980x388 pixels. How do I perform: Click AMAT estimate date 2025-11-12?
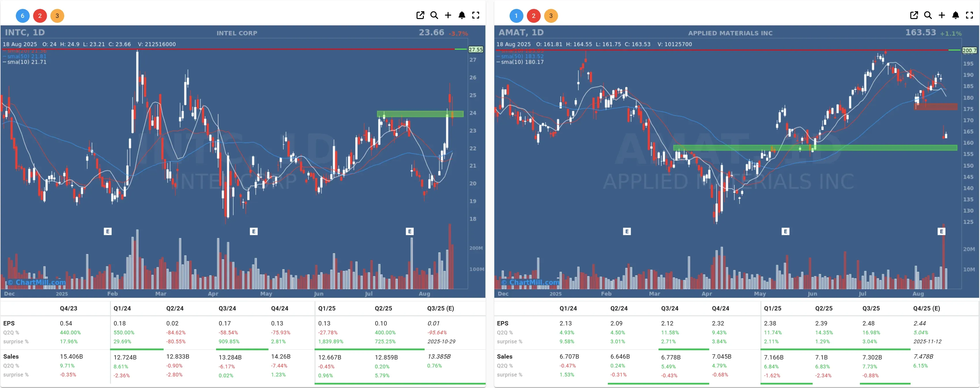pyautogui.click(x=928, y=342)
